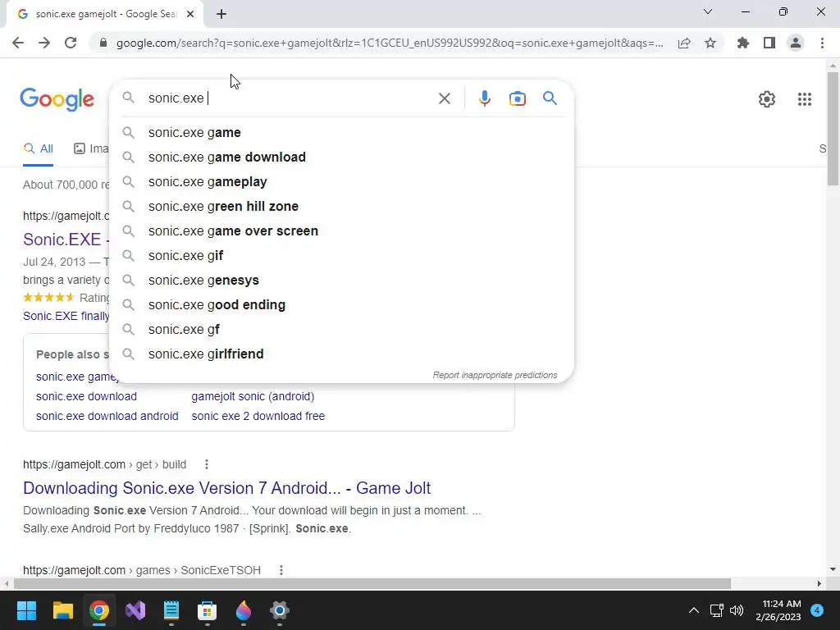Open options for gamejolt get build result

coord(206,464)
